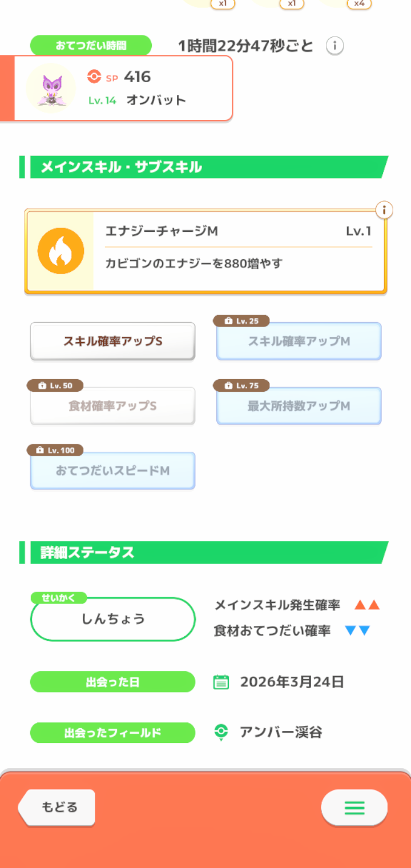411x868 pixels.
Task: Tap the calendar icon by 出会った日
Action: click(x=221, y=682)
